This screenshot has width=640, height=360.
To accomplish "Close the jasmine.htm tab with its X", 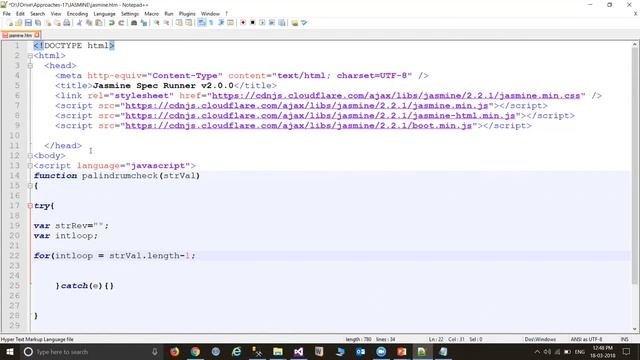I will 37,35.
